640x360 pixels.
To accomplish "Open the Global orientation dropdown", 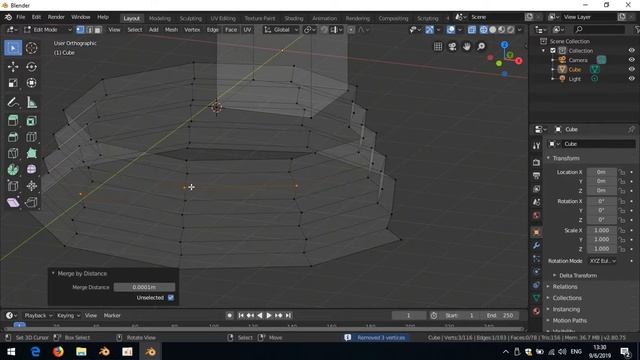I will point(282,30).
